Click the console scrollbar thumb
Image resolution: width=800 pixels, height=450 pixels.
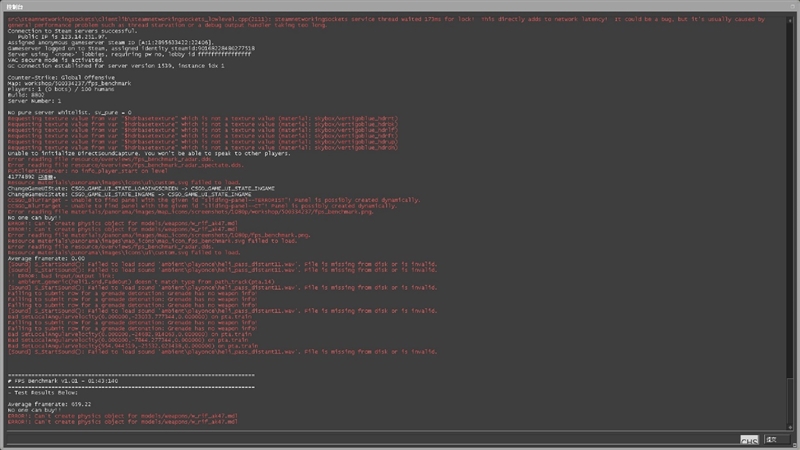[x=790, y=401]
